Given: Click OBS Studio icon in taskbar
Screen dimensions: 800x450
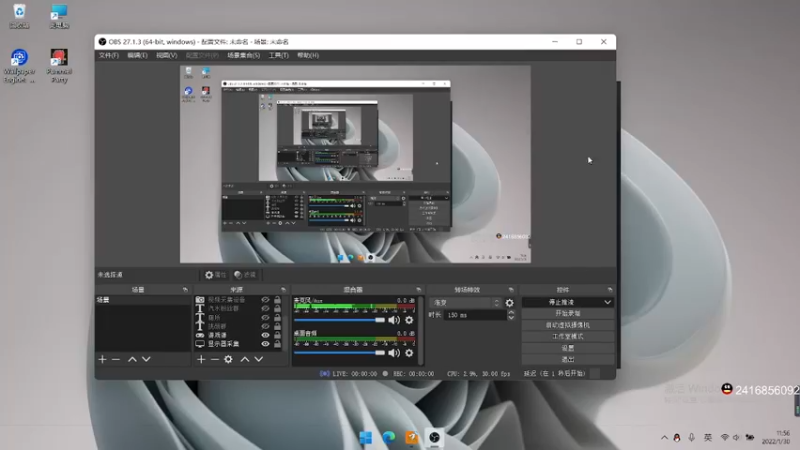Looking at the screenshot, I should pyautogui.click(x=434, y=438).
